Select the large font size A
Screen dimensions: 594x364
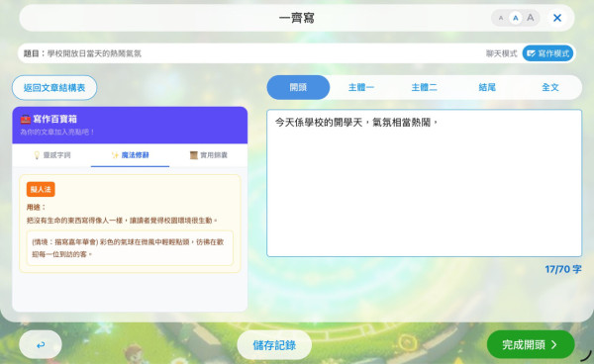click(x=531, y=18)
